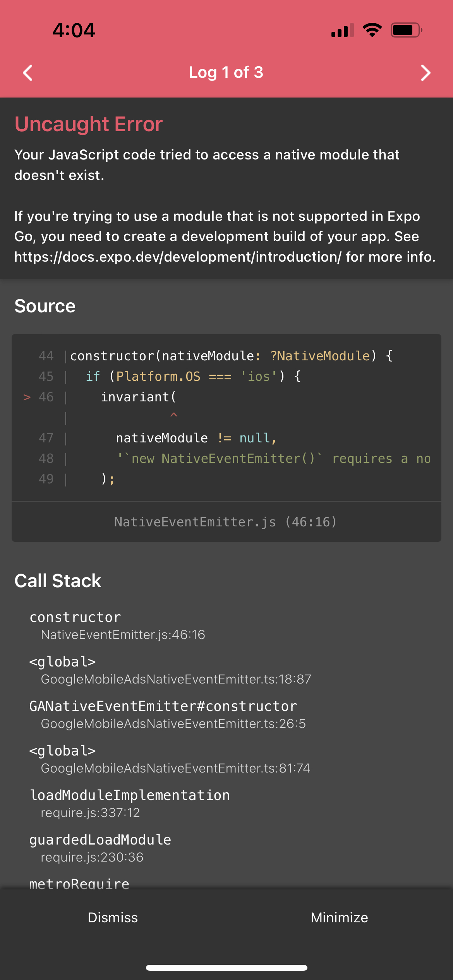Image resolution: width=453 pixels, height=980 pixels.
Task: Tap the iOS home indicator bar
Action: [226, 968]
